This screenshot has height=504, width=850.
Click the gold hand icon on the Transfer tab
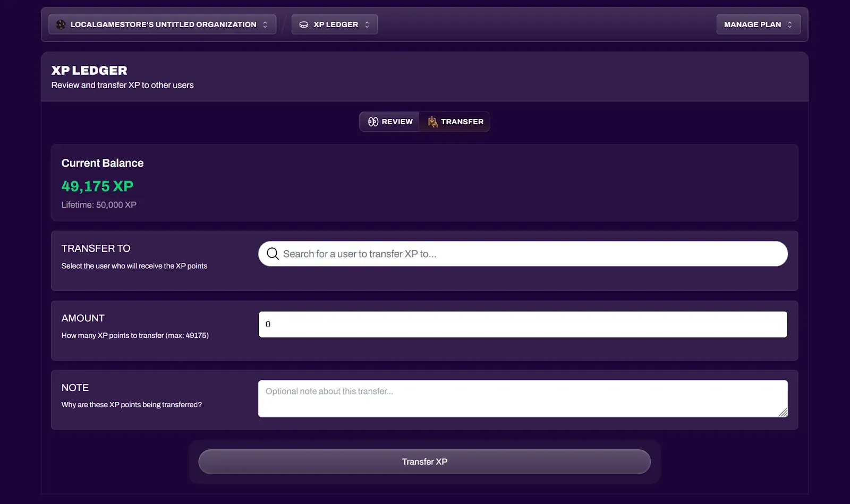tap(431, 122)
